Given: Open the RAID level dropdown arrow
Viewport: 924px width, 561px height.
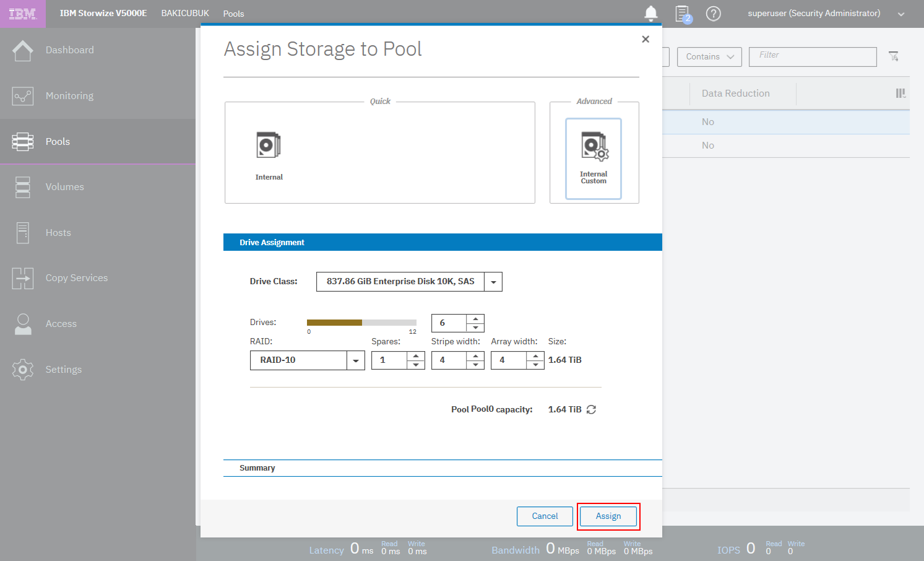Looking at the screenshot, I should tap(356, 360).
